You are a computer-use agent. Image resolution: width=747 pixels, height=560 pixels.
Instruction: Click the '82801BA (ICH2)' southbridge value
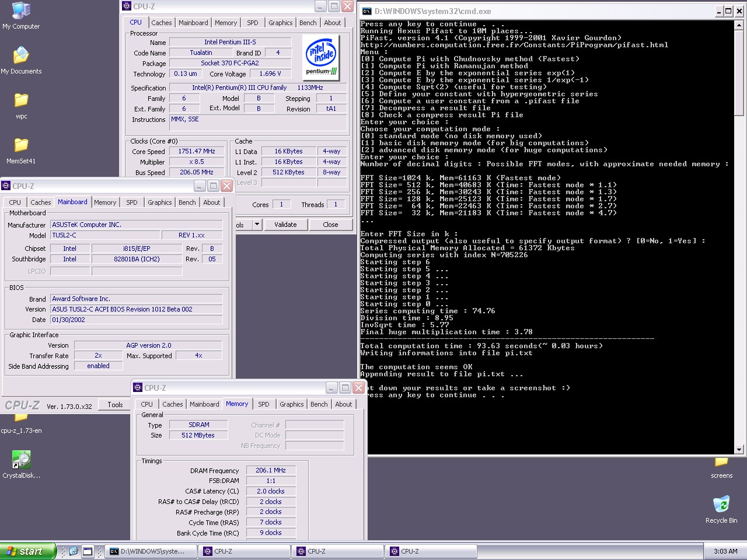(x=137, y=259)
